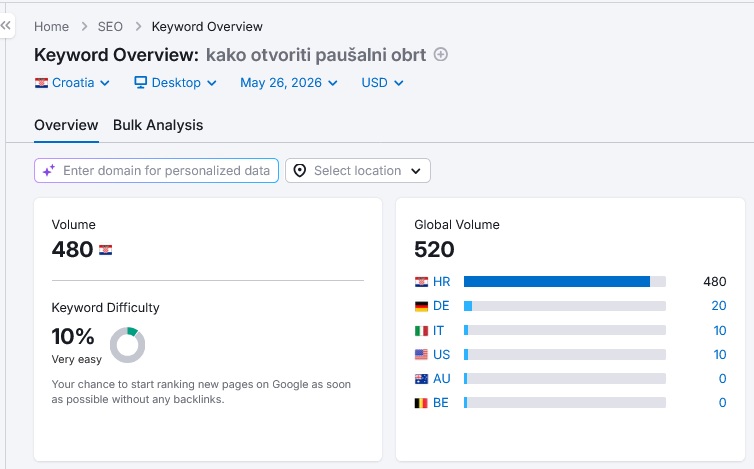Add keyword to list plus icon
754x469 pixels.
(440, 54)
